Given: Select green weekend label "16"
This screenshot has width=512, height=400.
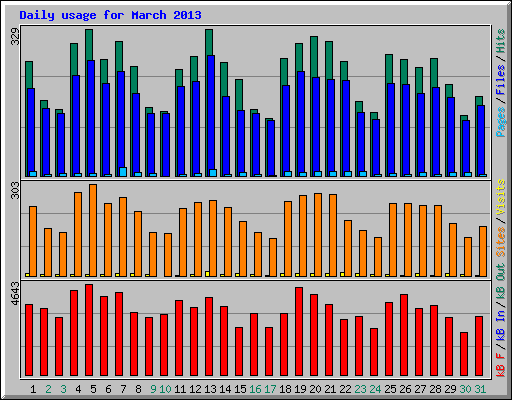Looking at the screenshot, I should coord(255,389).
